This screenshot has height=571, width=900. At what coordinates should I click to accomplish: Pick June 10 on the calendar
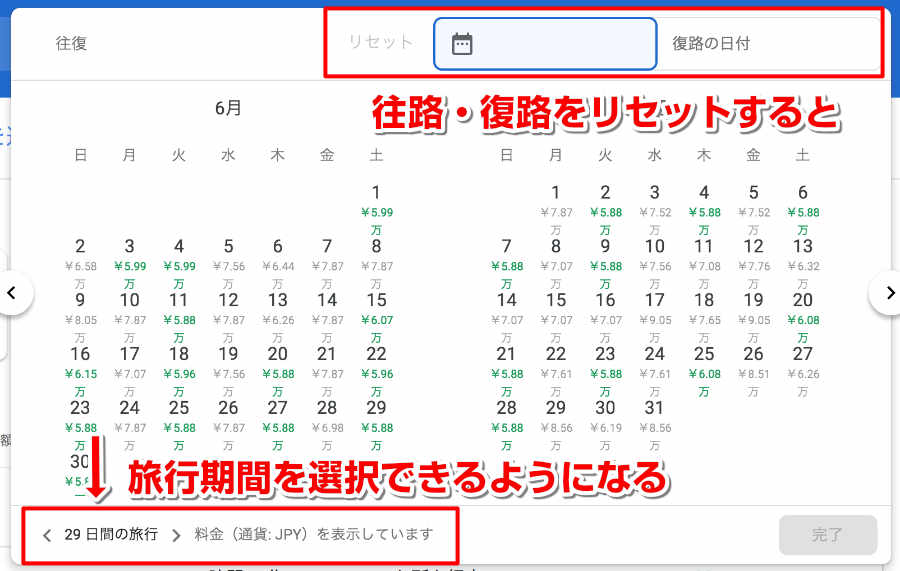click(x=130, y=317)
